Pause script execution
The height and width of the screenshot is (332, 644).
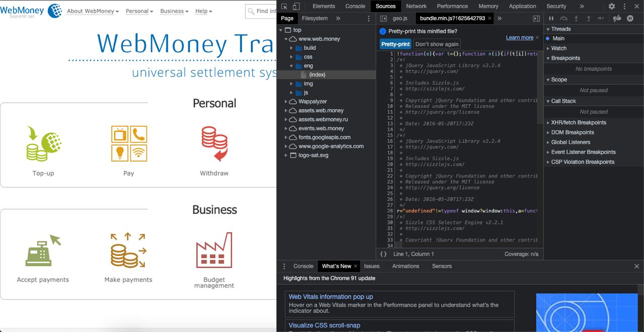[551, 18]
